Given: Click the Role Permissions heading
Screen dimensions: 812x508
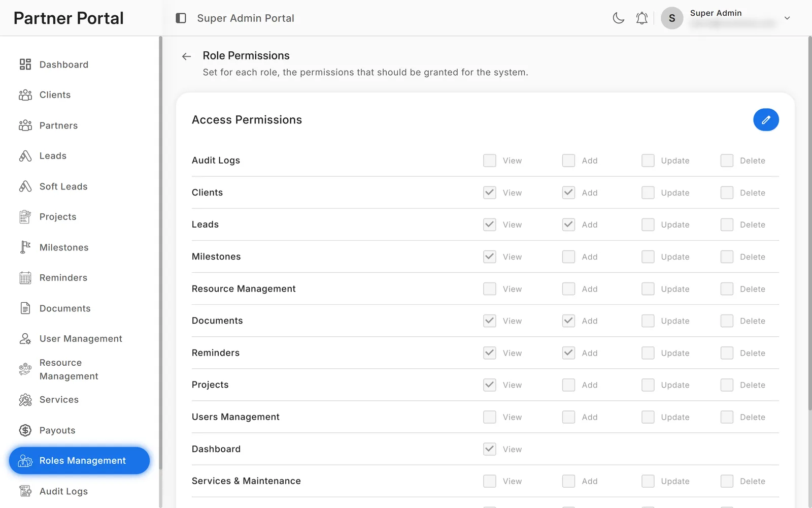Looking at the screenshot, I should coord(246,55).
